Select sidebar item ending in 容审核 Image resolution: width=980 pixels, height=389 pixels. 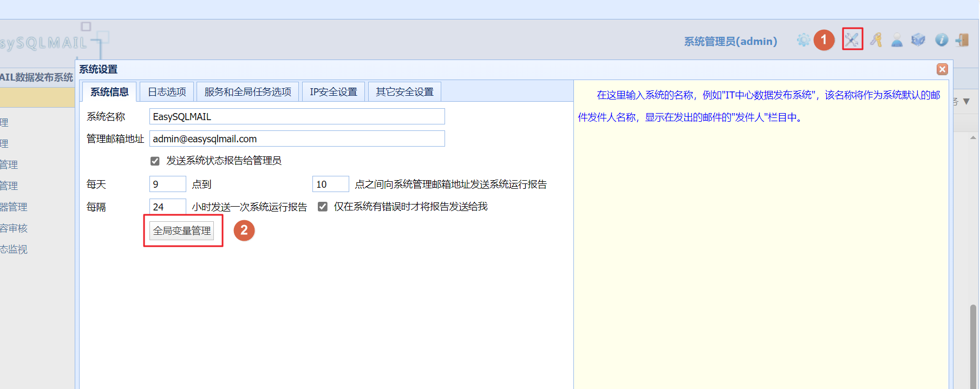14,228
